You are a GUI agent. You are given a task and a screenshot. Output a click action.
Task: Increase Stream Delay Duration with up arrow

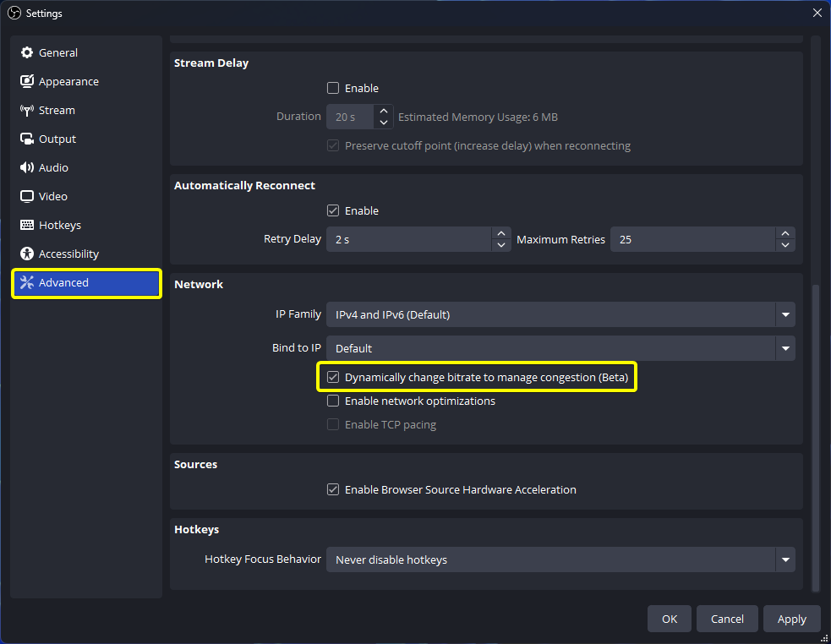tap(383, 111)
